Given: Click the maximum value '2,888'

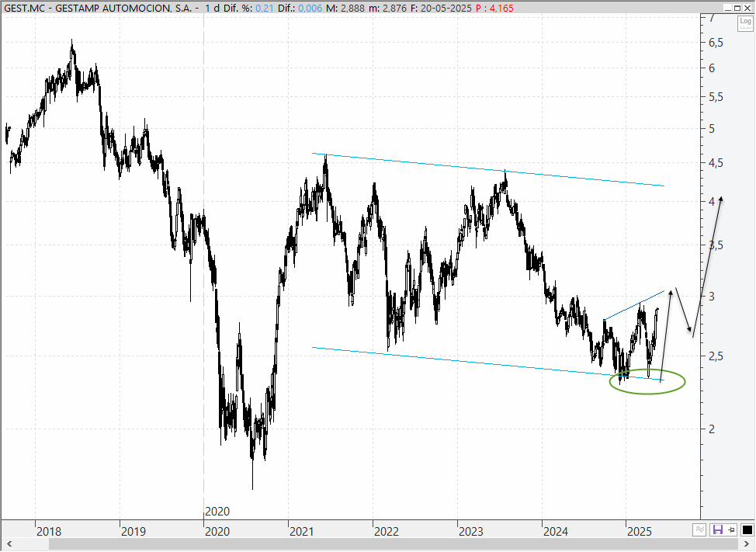Looking at the screenshot, I should tap(353, 9).
